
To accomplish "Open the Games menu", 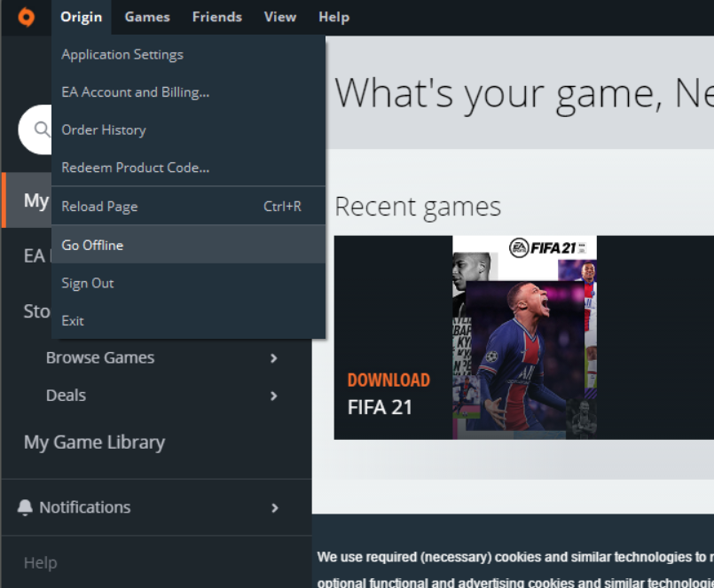I will pyautogui.click(x=147, y=17).
